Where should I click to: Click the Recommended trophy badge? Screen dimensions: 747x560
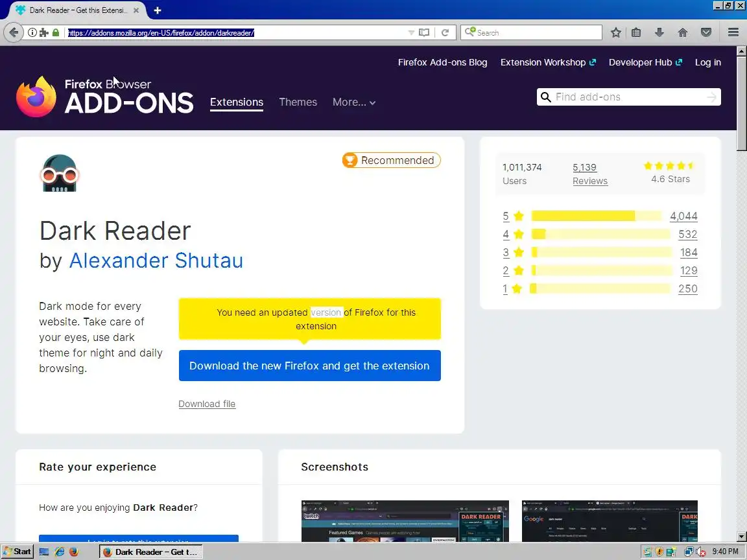coord(391,161)
